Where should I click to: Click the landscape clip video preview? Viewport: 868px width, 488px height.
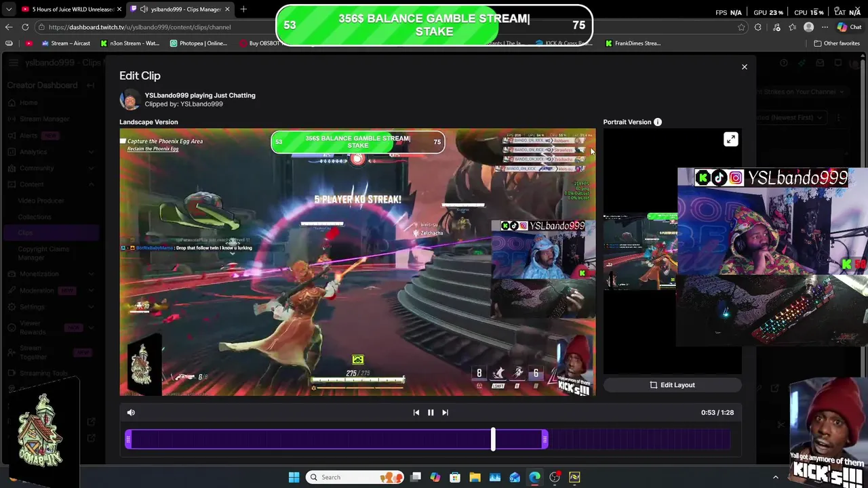point(357,262)
